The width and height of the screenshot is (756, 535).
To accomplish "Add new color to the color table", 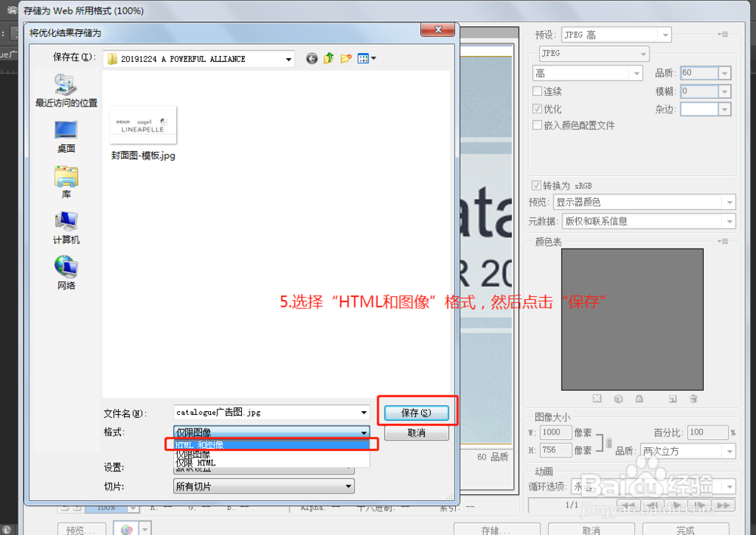I will tap(673, 398).
